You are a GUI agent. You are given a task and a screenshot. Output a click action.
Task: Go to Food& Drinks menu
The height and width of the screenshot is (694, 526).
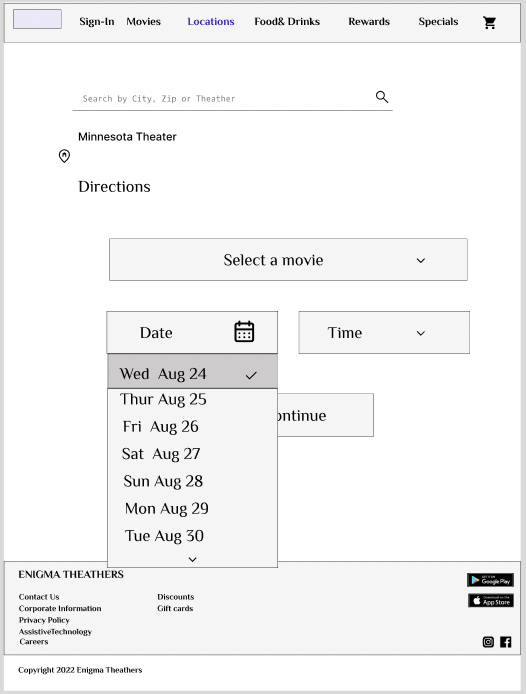(287, 22)
